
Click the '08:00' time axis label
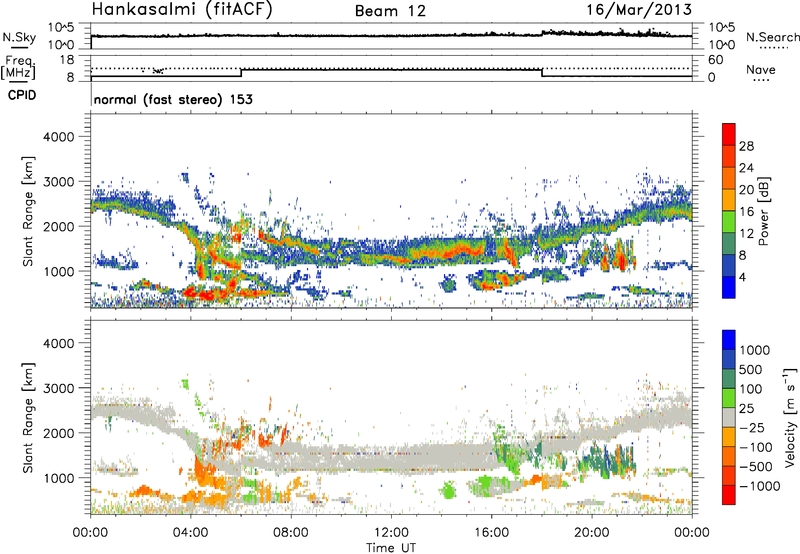click(291, 533)
